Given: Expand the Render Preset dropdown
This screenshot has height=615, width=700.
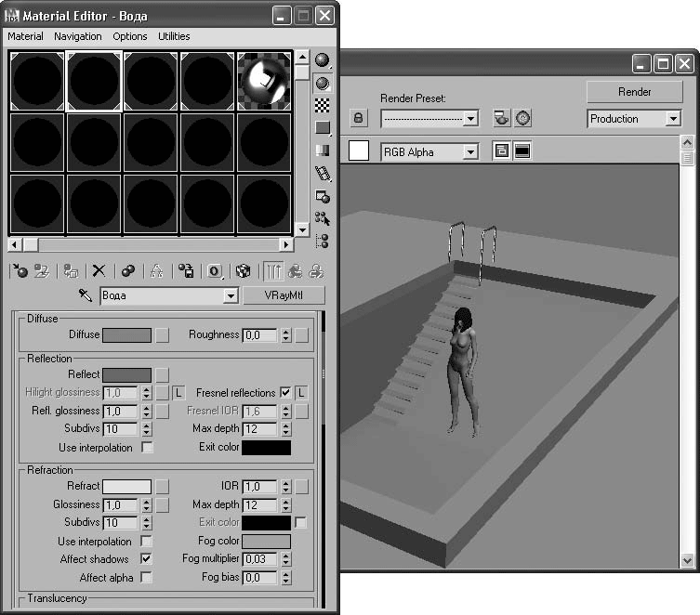Looking at the screenshot, I should click(470, 119).
